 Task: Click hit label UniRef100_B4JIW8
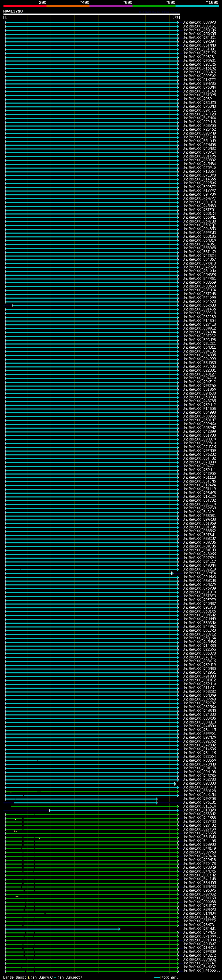point(199,879)
